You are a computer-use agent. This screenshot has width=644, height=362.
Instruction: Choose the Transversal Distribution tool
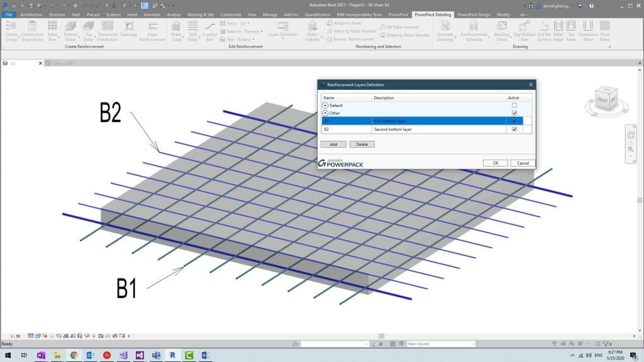[x=108, y=31]
